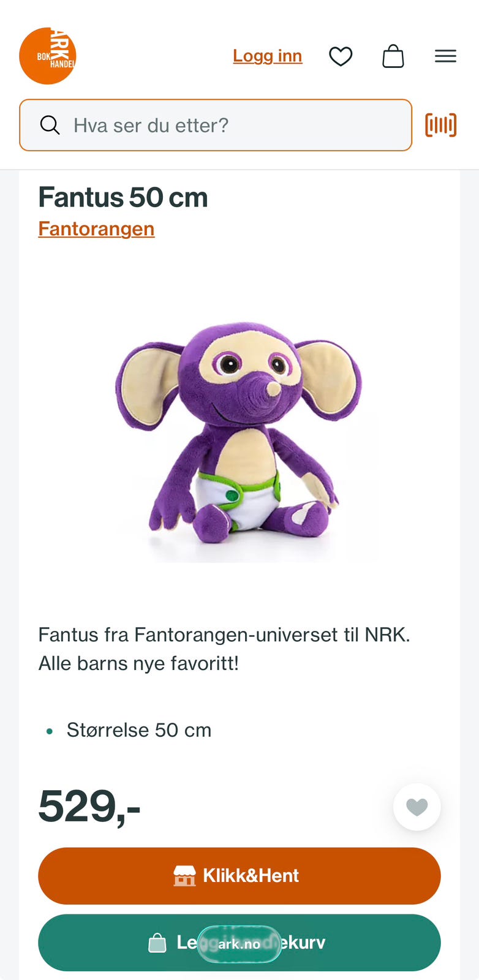Screen dimensions: 479x980
Task: Click the store icon on Klikk&Hent
Action: (184, 876)
